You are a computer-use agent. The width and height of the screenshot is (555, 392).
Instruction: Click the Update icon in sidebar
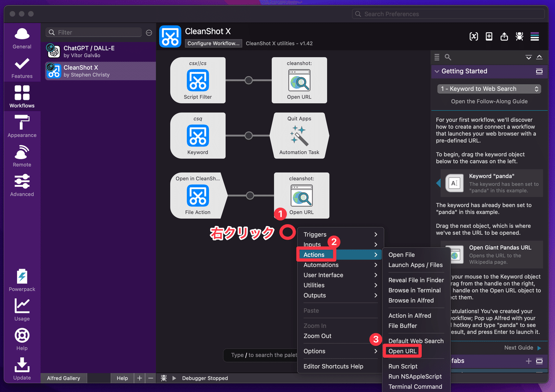click(22, 369)
